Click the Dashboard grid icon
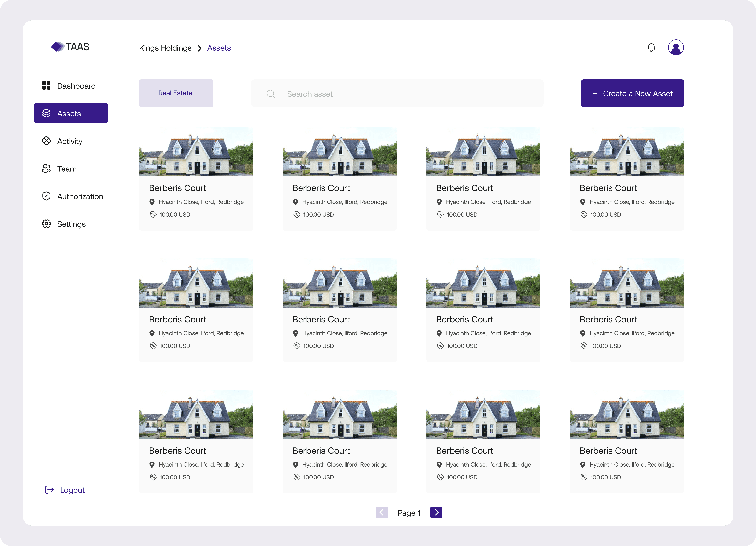Screen dimensions: 756x546 coord(46,86)
